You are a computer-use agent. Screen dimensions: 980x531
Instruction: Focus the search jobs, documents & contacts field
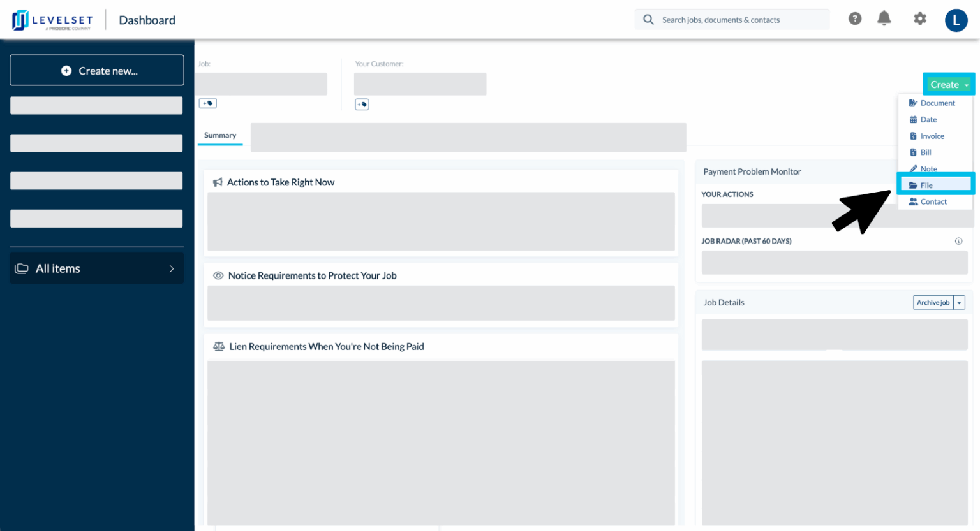click(732, 20)
